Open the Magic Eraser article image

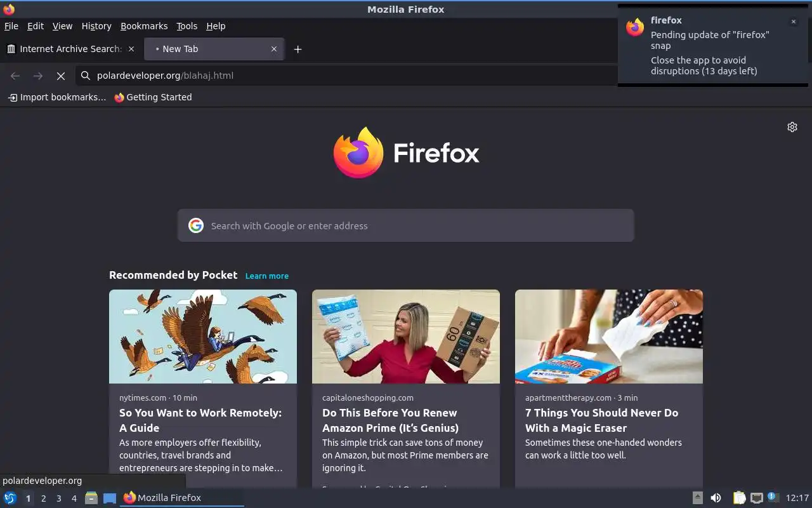point(609,337)
